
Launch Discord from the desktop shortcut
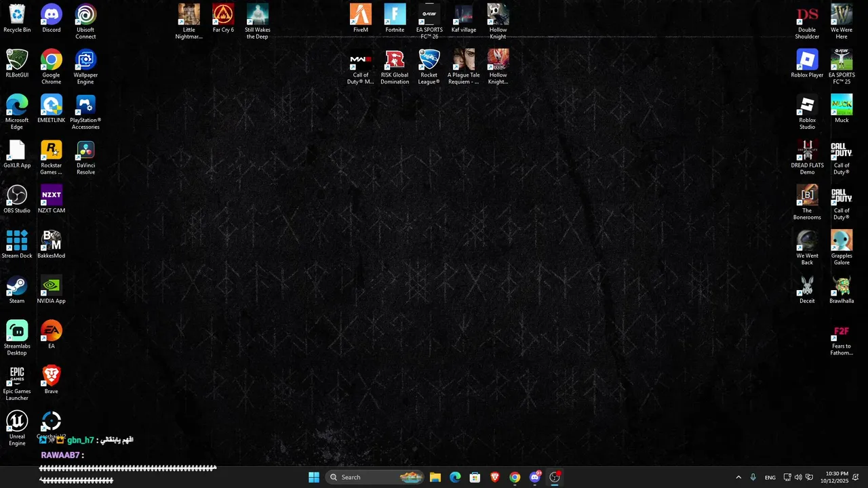click(x=52, y=19)
